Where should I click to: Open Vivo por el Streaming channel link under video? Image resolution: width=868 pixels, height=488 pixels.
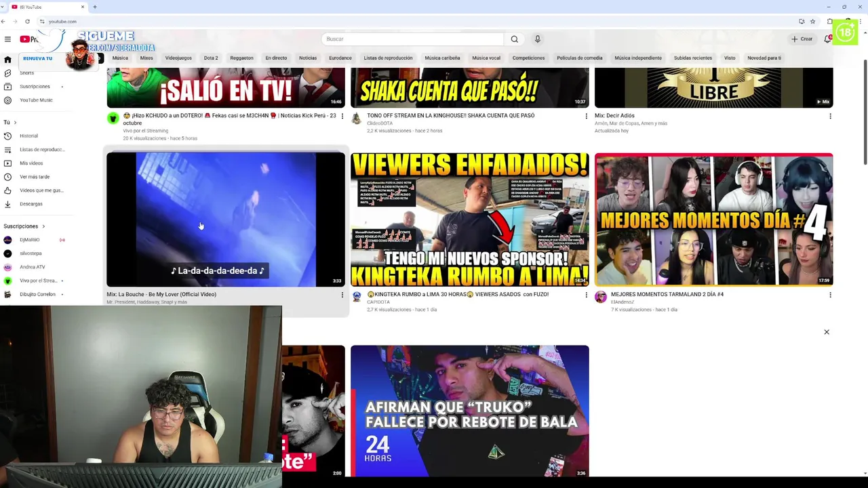[145, 131]
